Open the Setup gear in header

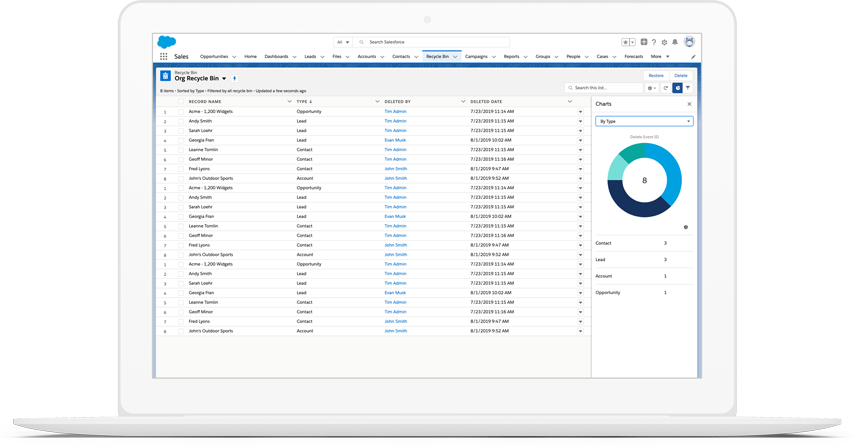(x=665, y=42)
